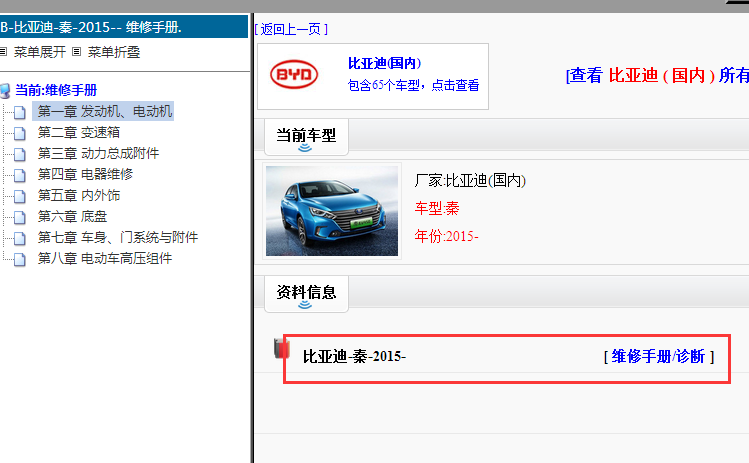Click the page icon beside 第七章 车身、门系统与附件
Image resolution: width=749 pixels, height=463 pixels.
(x=20, y=238)
